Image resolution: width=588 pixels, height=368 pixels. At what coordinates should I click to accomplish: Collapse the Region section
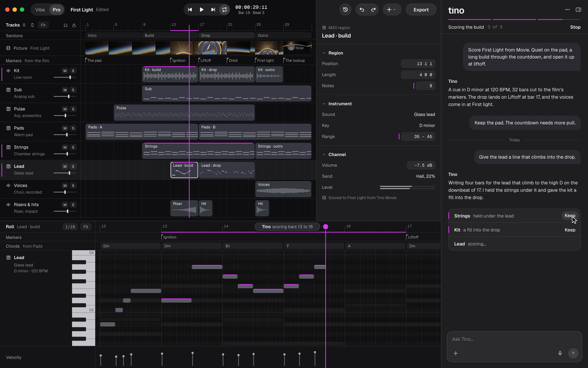click(324, 53)
